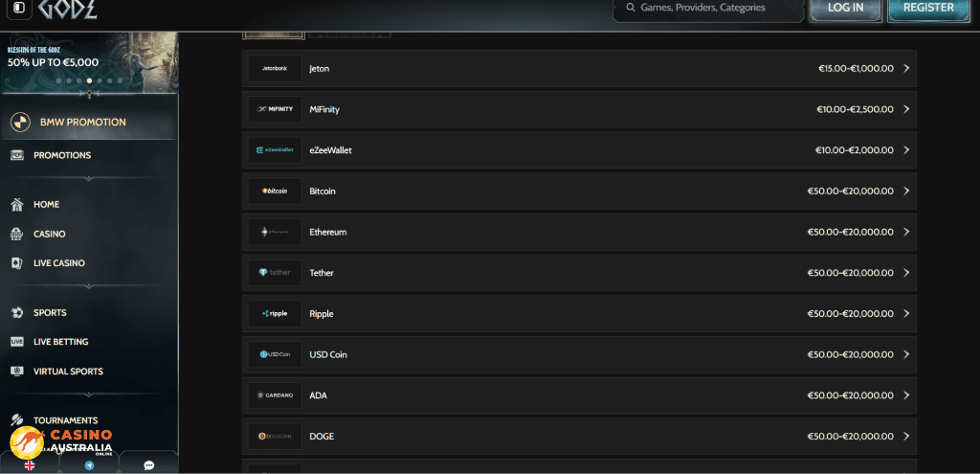Open the Live Betting menu item

[x=60, y=342]
